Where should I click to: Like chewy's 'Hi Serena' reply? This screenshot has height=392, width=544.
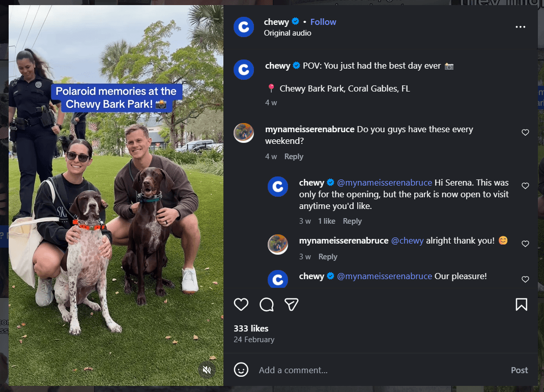point(525,186)
